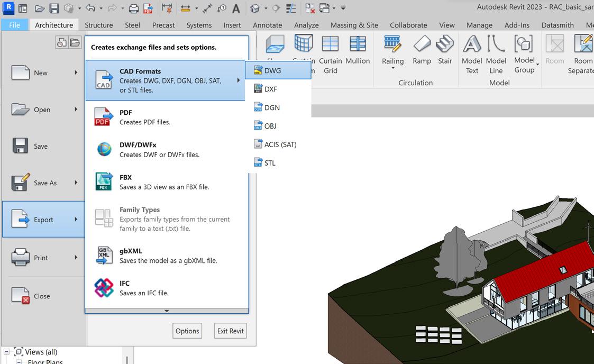Switch to the Systems ribbon tab
Image resolution: width=594 pixels, height=364 pixels.
(x=199, y=25)
